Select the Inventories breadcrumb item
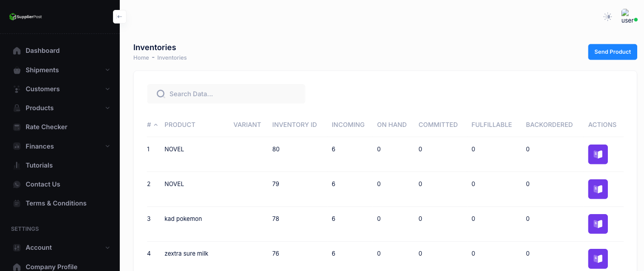This screenshot has height=271, width=644. point(172,57)
